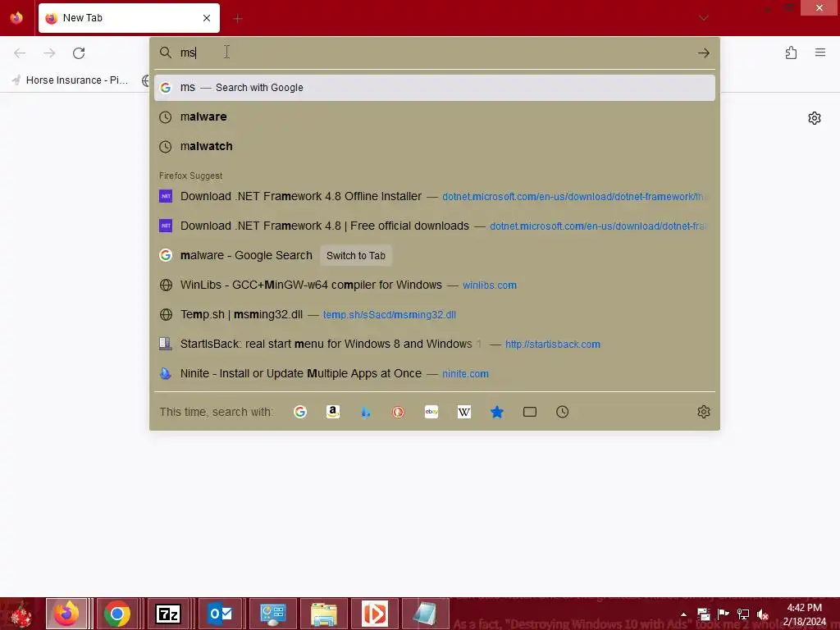Go back one page
Viewport: 840px width, 630px height.
click(20, 53)
